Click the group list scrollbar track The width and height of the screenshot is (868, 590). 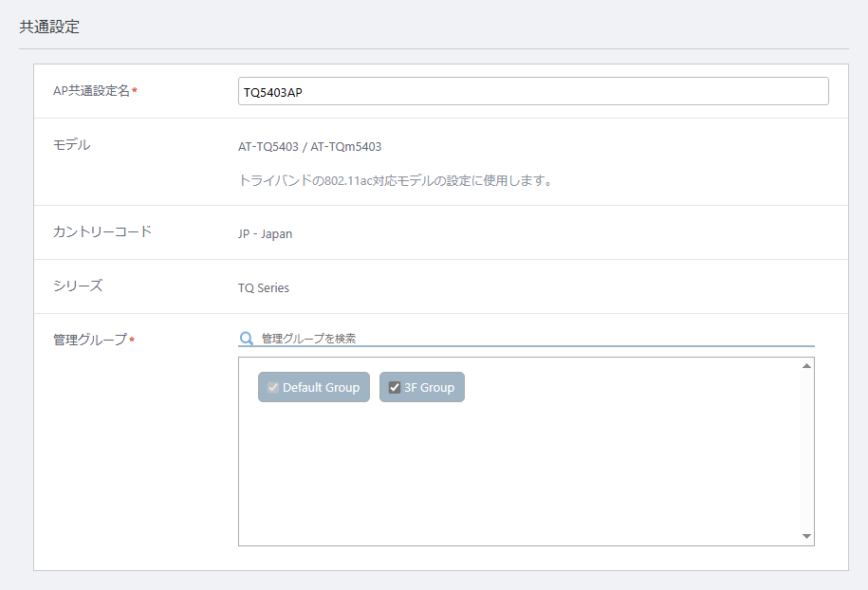[806, 452]
